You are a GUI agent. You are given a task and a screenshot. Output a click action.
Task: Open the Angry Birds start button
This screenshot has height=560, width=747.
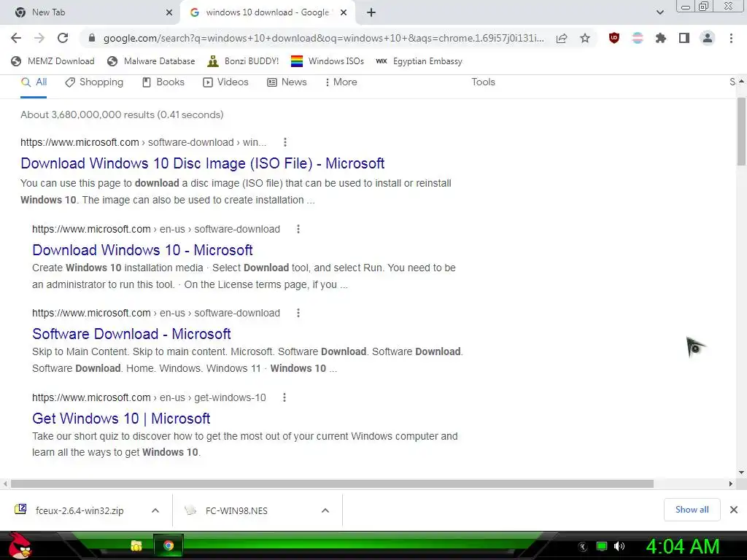20,545
